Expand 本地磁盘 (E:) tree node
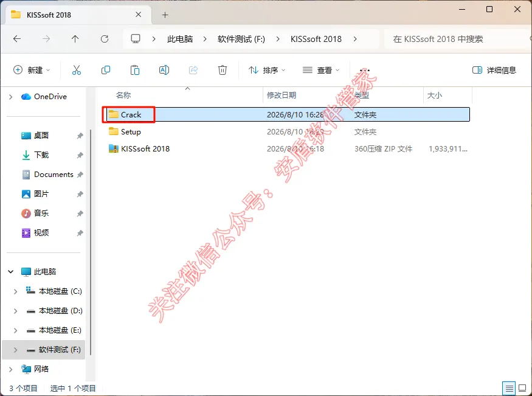The width and height of the screenshot is (532, 396). [15, 330]
